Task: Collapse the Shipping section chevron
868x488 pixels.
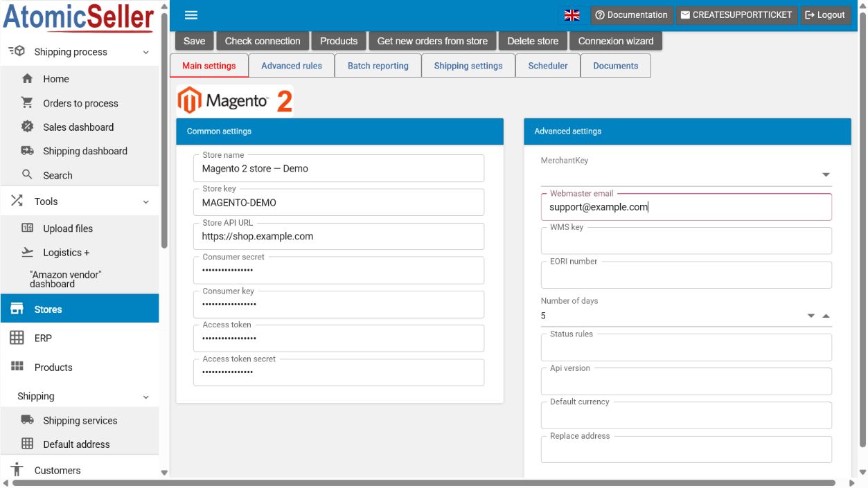Action: (x=145, y=397)
